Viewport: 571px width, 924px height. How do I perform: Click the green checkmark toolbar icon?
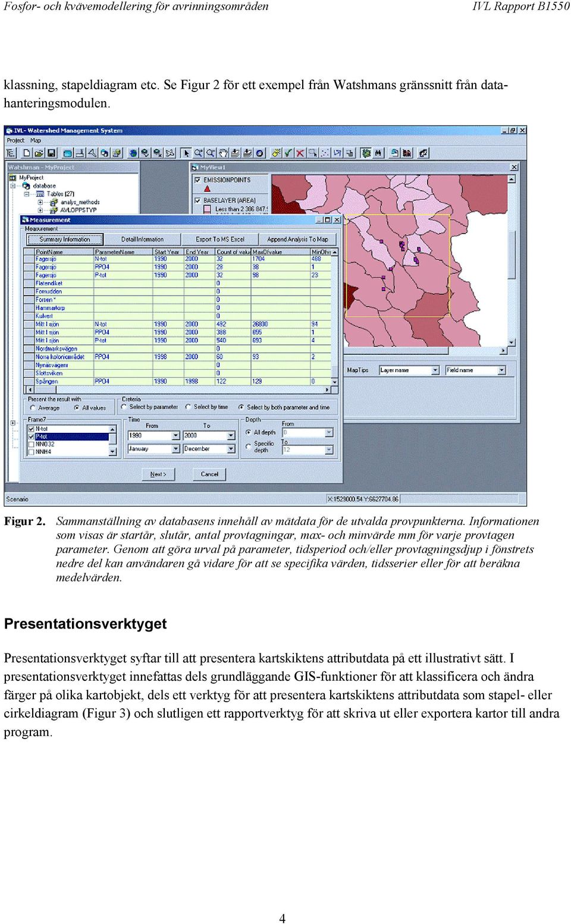pyautogui.click(x=288, y=153)
